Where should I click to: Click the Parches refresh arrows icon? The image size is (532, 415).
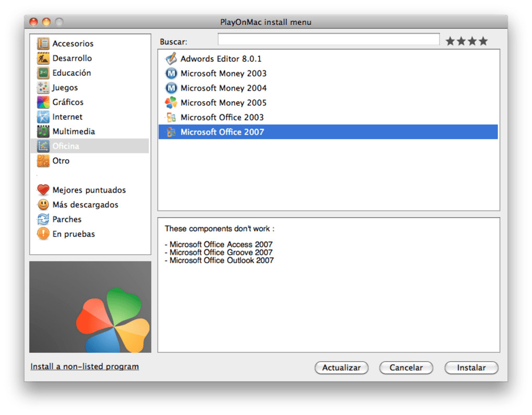43,219
